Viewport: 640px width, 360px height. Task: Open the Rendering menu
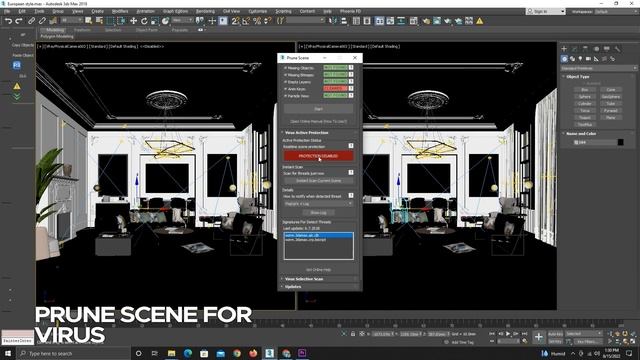tap(205, 11)
